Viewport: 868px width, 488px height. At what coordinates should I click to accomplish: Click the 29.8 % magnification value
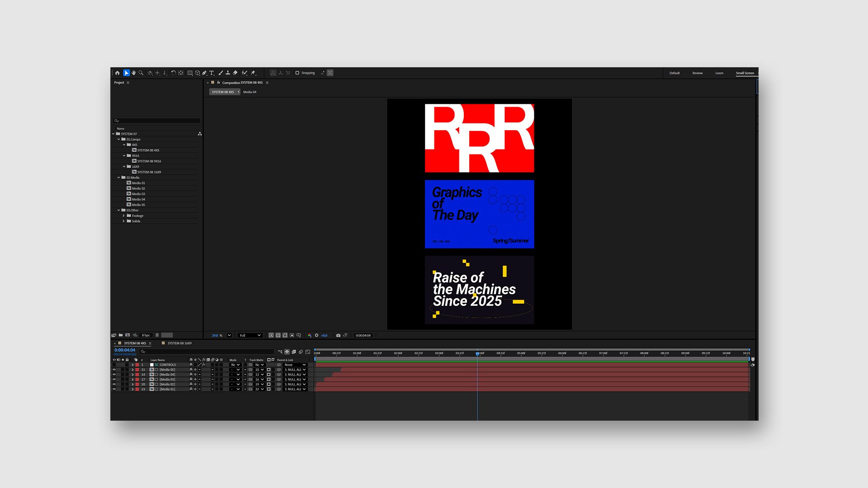(x=217, y=335)
